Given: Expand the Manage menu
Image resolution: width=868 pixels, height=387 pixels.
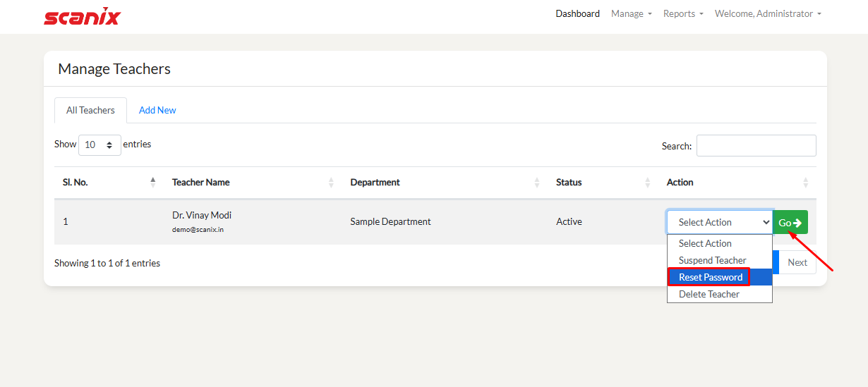Looking at the screenshot, I should point(631,13).
